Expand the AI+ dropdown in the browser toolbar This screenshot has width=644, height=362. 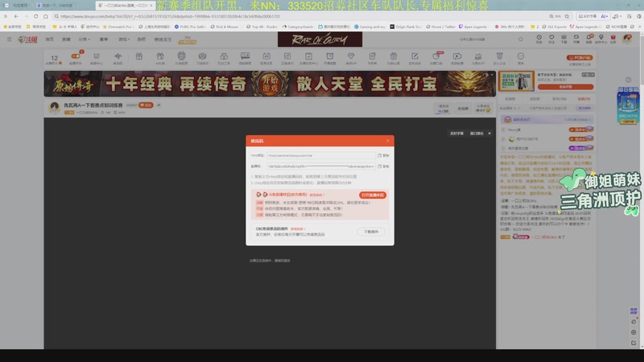point(605,16)
